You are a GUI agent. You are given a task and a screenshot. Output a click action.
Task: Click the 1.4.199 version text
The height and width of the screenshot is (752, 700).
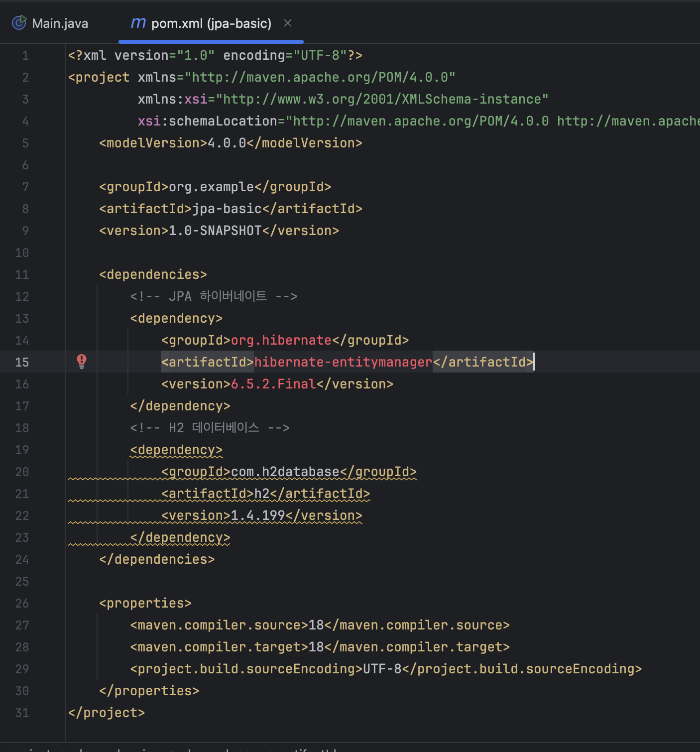[258, 515]
